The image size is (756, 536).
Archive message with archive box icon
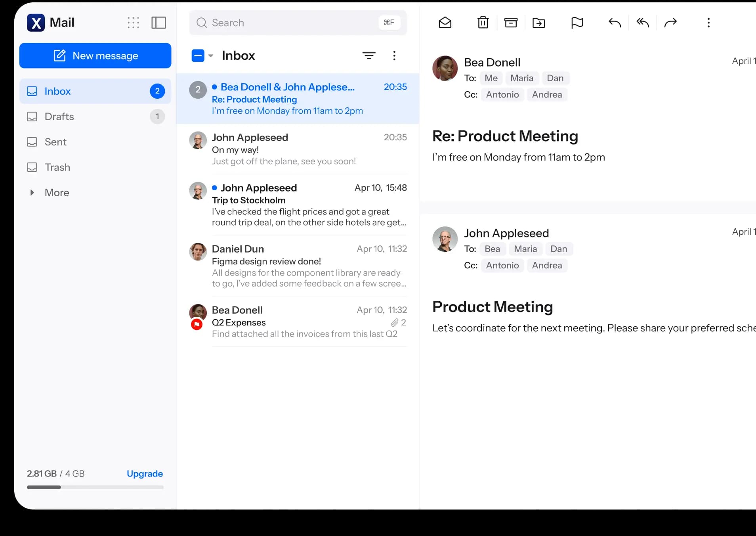pos(511,23)
